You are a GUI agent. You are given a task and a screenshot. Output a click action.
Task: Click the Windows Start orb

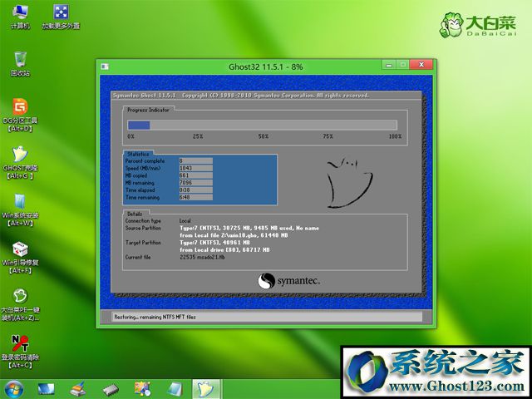coord(14,390)
